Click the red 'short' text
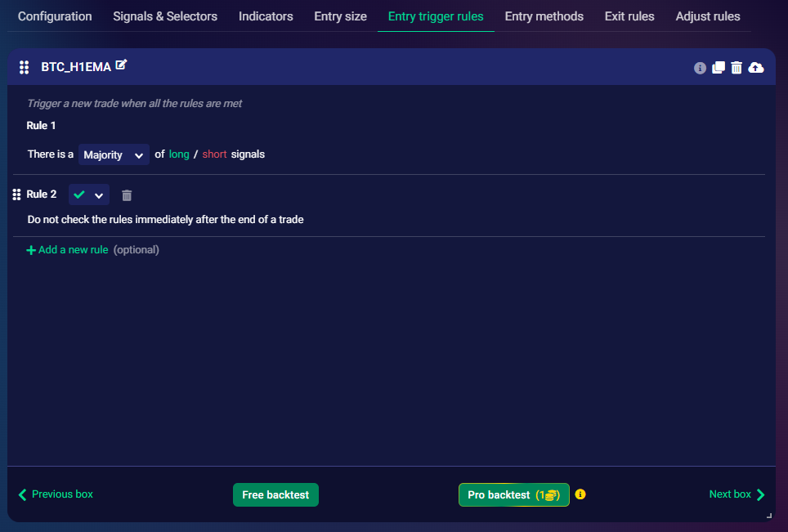 (x=215, y=154)
